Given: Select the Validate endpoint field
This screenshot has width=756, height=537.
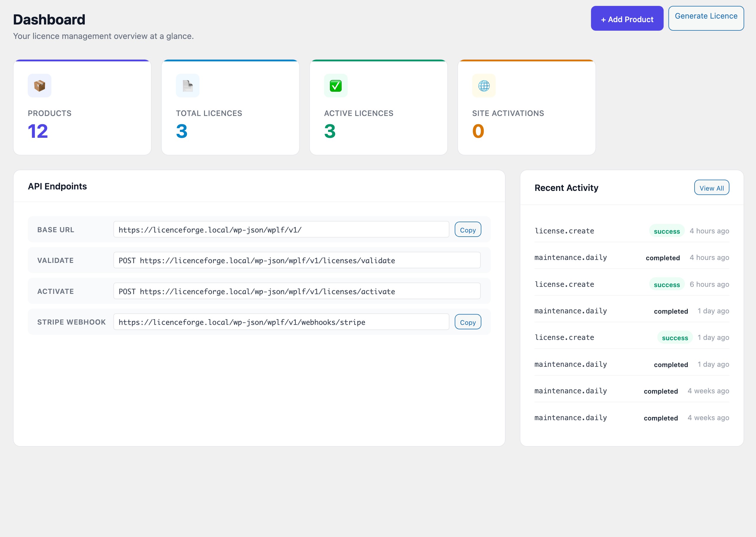Looking at the screenshot, I should click(297, 260).
